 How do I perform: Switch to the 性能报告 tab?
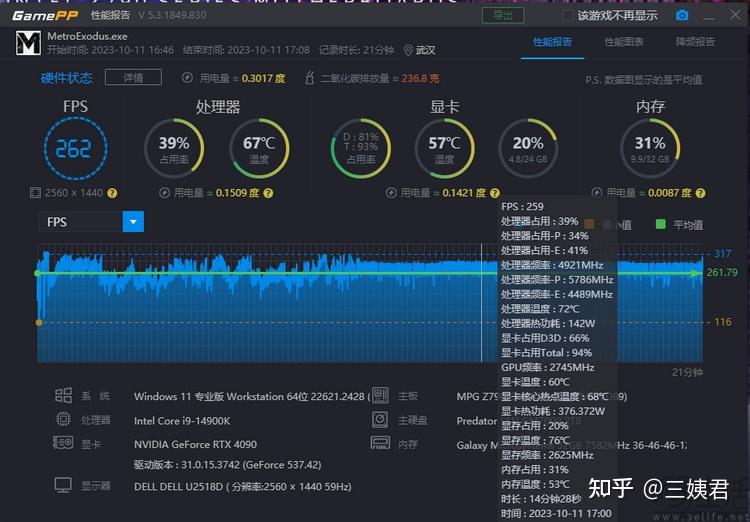pos(552,42)
